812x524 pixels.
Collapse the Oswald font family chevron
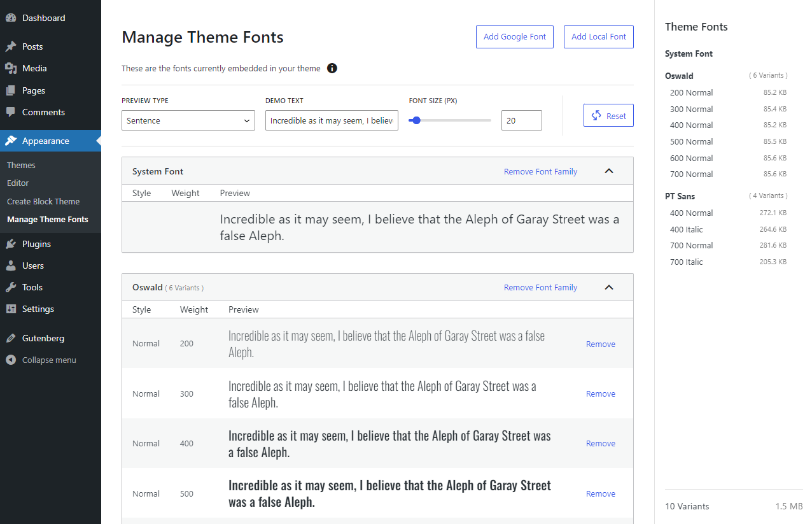pos(609,287)
